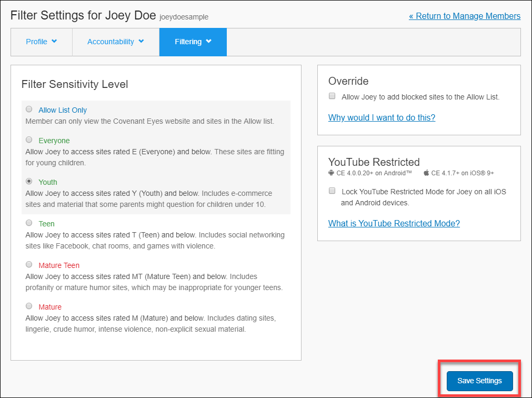Click Return to Manage Members link

[465, 16]
